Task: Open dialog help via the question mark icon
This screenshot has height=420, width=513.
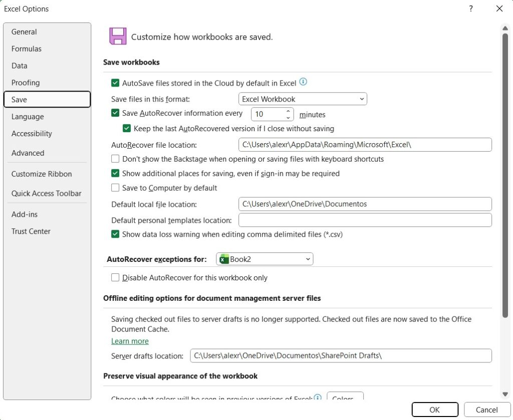Action: pyautogui.click(x=470, y=9)
